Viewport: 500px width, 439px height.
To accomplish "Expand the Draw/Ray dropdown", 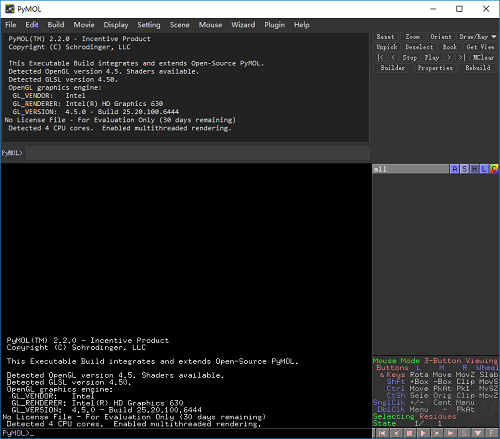I will coord(477,37).
